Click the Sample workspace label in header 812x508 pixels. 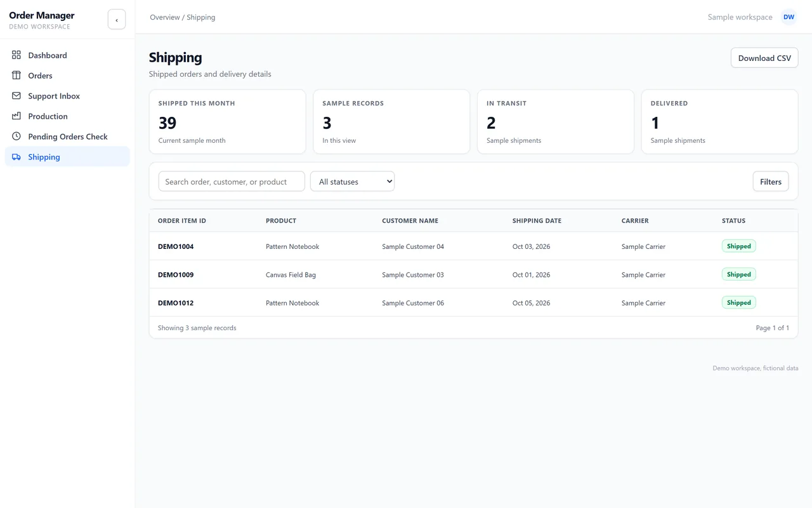point(740,17)
